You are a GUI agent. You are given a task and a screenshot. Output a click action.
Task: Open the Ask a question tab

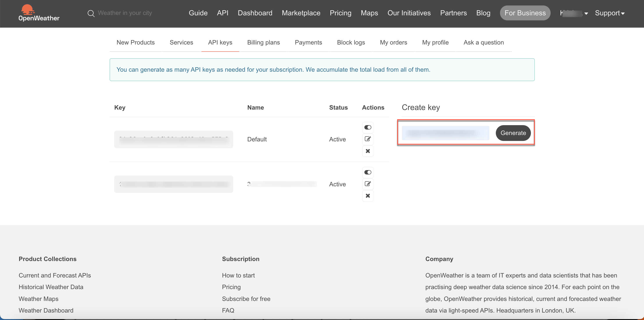click(484, 43)
